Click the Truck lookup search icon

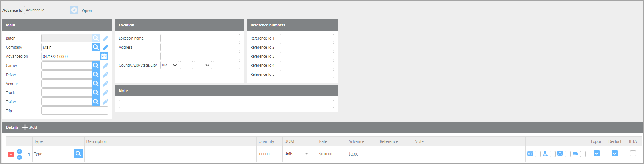point(95,93)
